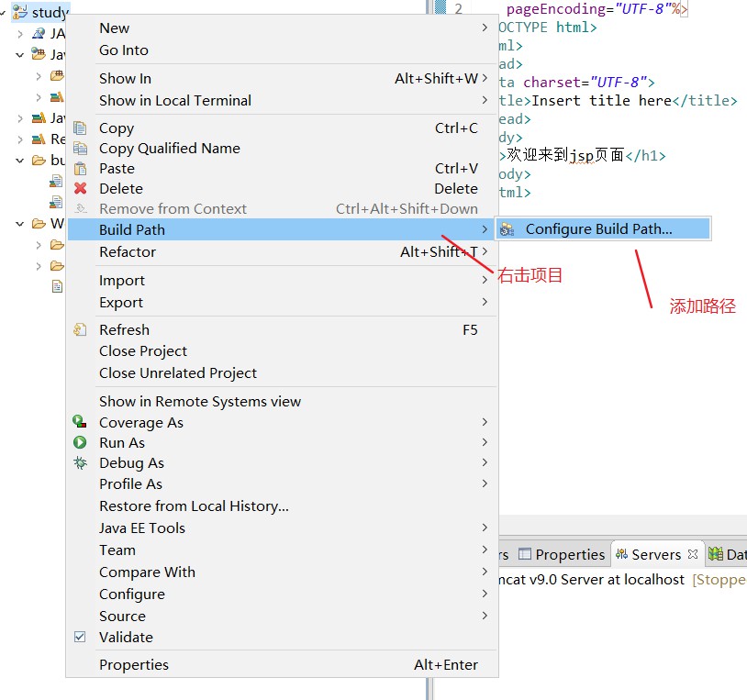Expand the Source submenu arrow

[485, 616]
